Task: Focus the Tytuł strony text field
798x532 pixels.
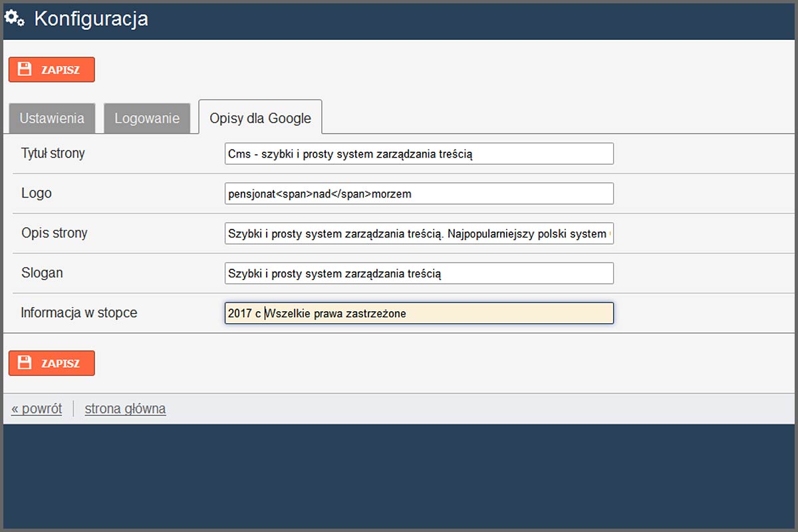Action: [x=419, y=154]
